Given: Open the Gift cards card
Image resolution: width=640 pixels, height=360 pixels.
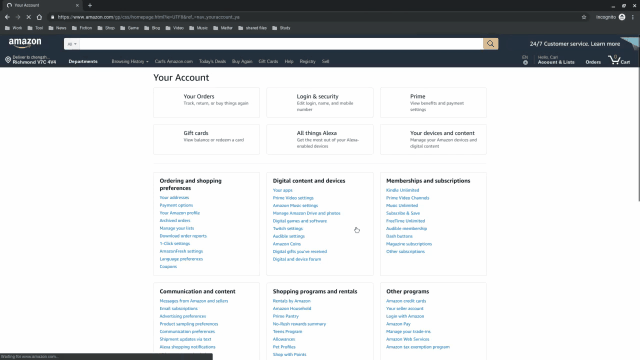Looking at the screenshot, I should [206, 139].
